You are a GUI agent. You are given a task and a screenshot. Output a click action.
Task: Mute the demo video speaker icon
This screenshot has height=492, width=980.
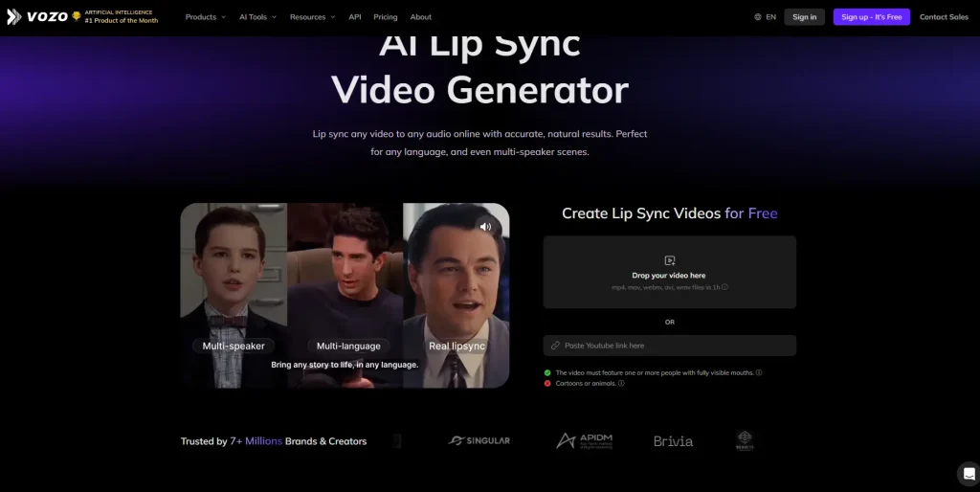pyautogui.click(x=485, y=227)
